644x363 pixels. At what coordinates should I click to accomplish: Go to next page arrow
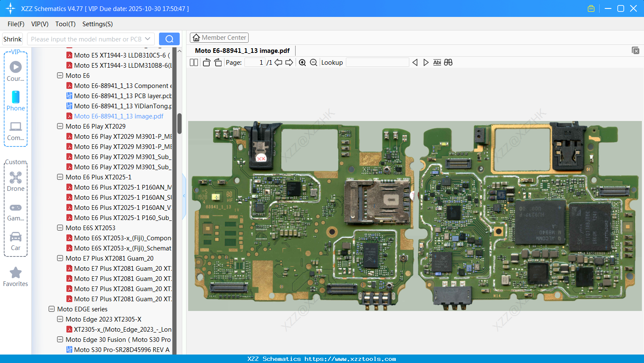pyautogui.click(x=289, y=63)
